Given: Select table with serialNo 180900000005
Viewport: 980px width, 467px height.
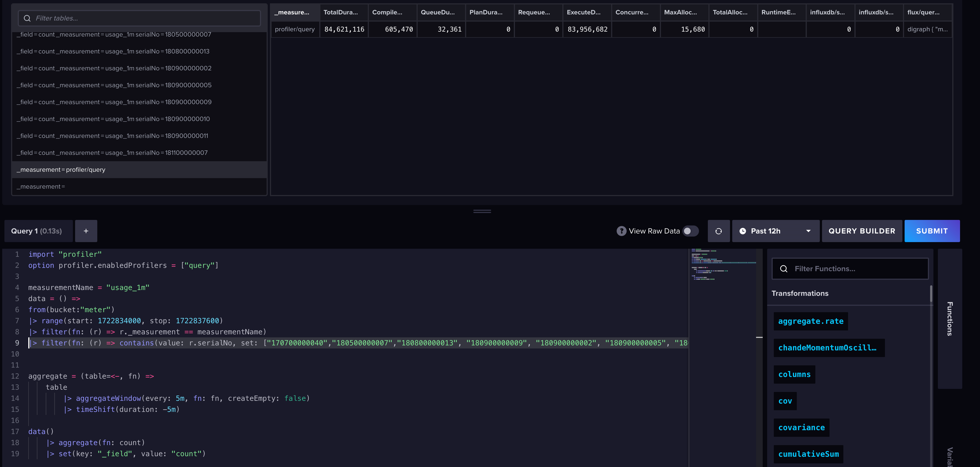Looking at the screenshot, I should point(139,85).
